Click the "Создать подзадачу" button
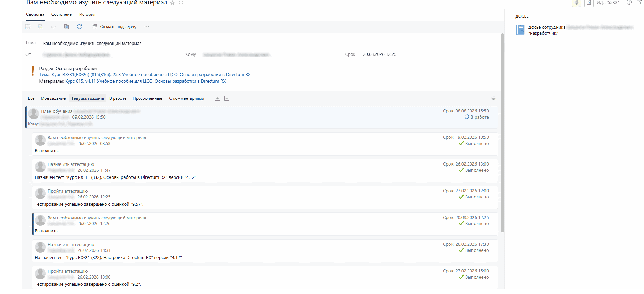Screen dimensions: 644x294 115,27
